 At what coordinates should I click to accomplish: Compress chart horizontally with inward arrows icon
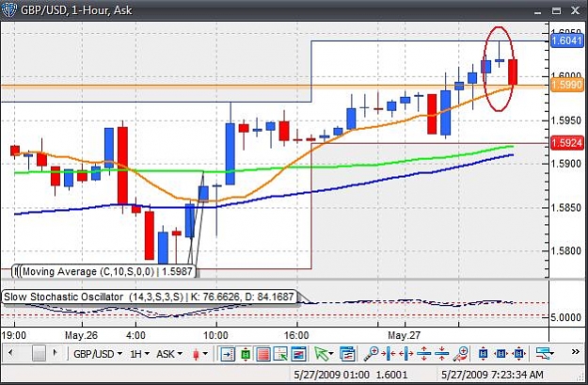(x=390, y=354)
